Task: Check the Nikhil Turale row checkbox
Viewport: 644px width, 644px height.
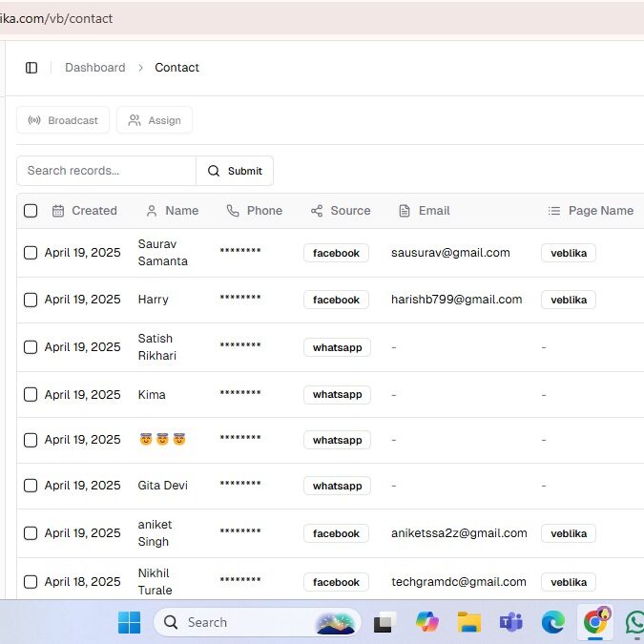Action: pos(31,582)
